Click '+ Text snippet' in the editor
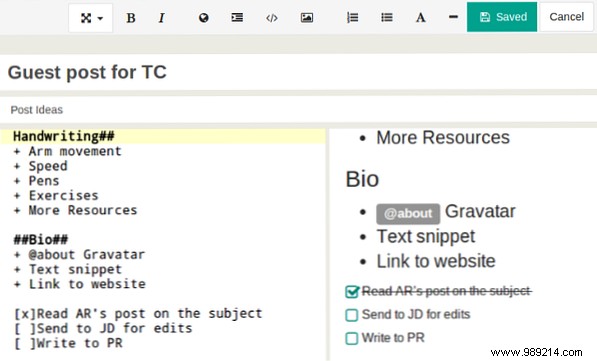 pos(68,269)
